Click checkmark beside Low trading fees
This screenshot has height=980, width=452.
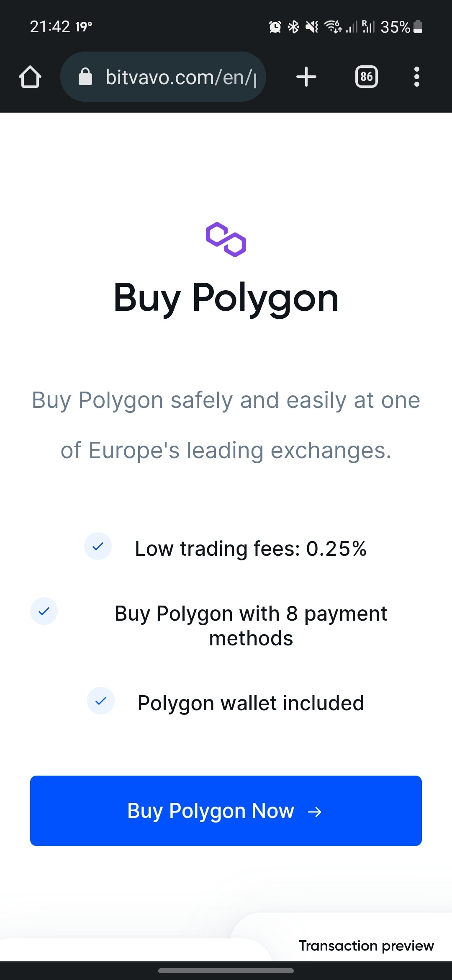click(x=98, y=546)
